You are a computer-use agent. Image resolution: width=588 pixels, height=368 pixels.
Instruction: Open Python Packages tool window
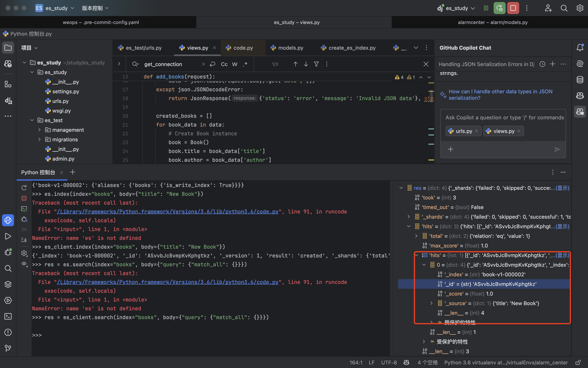[x=8, y=284]
